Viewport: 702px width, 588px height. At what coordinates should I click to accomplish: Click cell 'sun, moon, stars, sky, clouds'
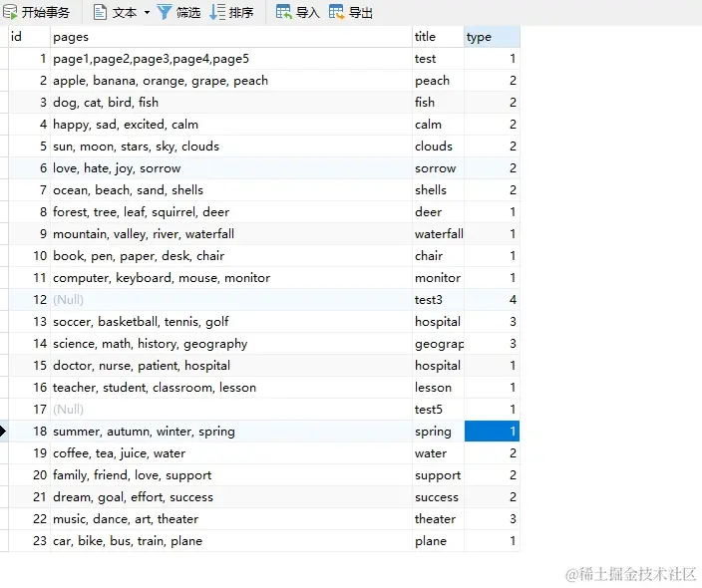point(231,147)
